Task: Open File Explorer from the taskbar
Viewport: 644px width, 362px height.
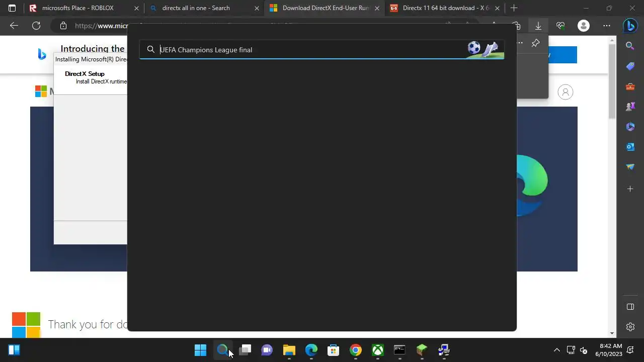Action: coord(289,350)
